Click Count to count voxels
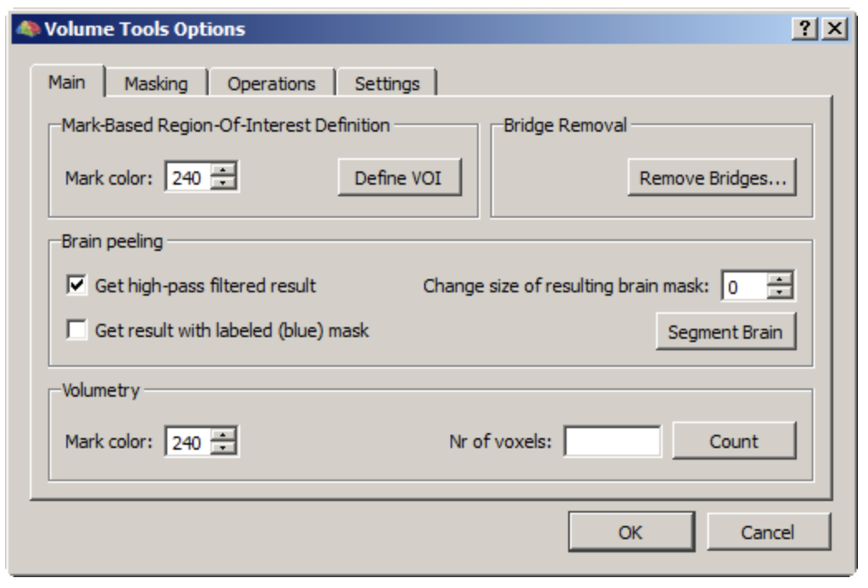This screenshot has height=588, width=868. point(733,441)
